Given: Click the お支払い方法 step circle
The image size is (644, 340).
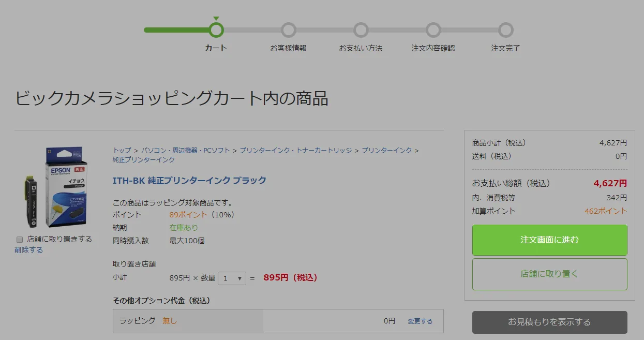Looking at the screenshot, I should tap(361, 30).
